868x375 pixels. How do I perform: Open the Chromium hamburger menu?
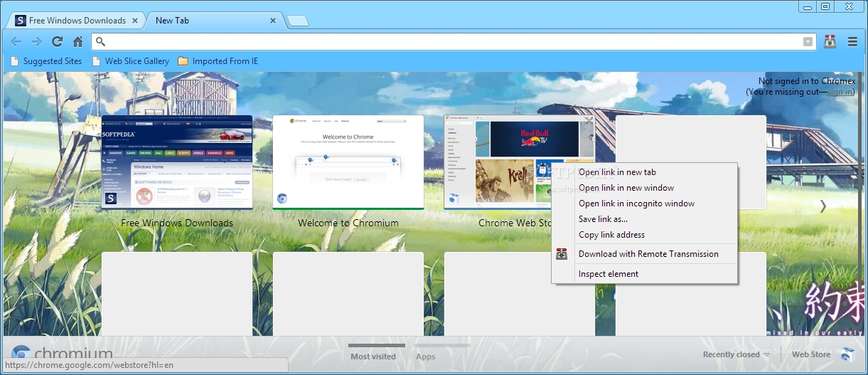(852, 41)
